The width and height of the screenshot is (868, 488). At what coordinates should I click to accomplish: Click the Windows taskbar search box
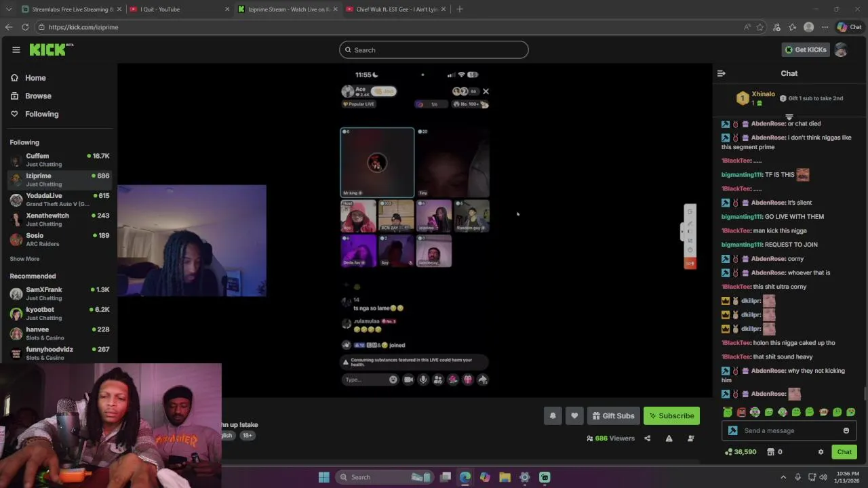click(384, 477)
